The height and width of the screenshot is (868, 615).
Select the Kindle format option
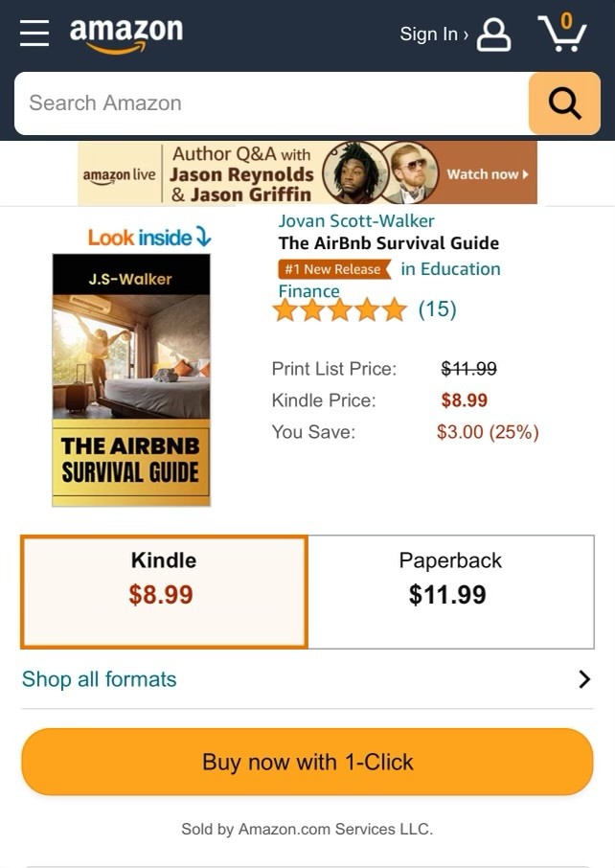tap(164, 592)
